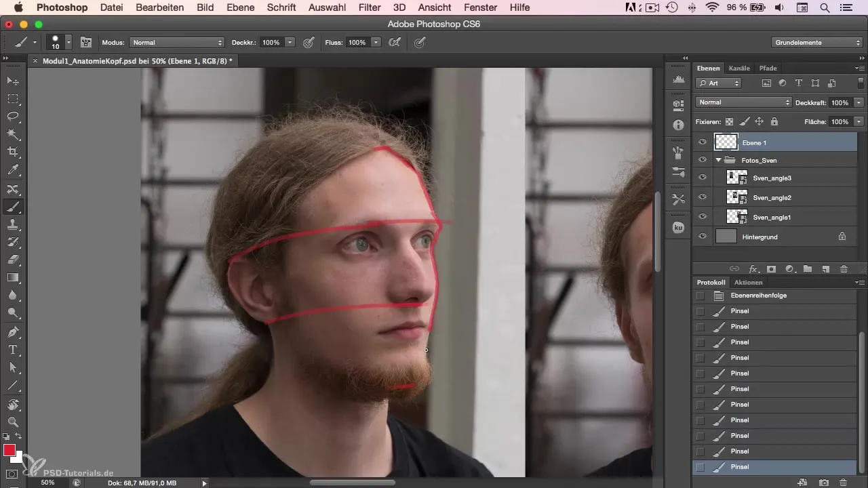The image size is (868, 488).
Task: Click the background white color swatch
Action: (18, 457)
